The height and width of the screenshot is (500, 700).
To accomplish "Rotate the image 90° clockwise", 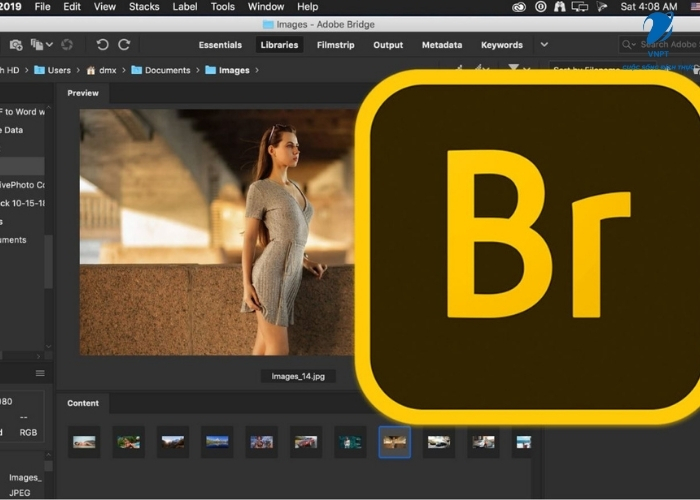I will point(124,45).
